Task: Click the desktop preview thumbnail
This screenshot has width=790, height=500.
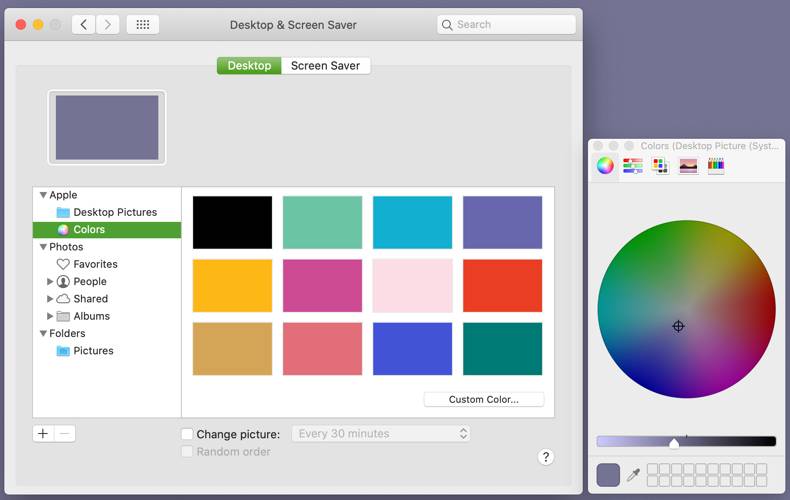Action: (107, 128)
